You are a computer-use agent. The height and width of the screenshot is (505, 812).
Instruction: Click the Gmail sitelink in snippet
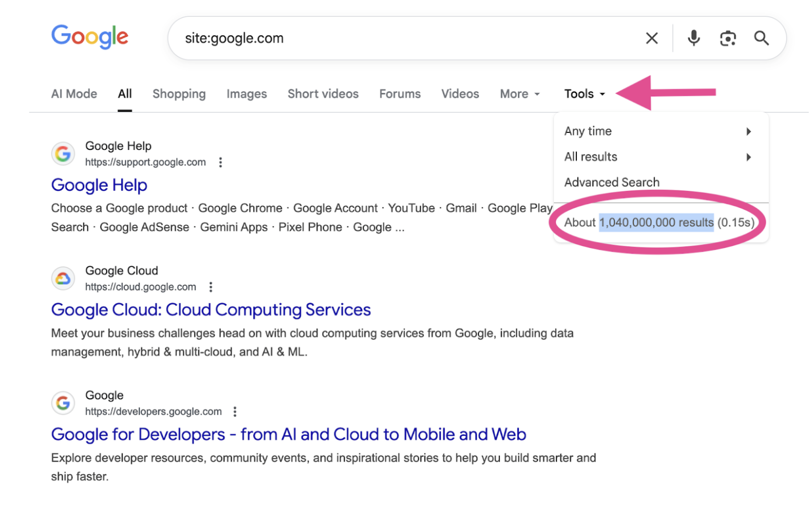pos(461,208)
